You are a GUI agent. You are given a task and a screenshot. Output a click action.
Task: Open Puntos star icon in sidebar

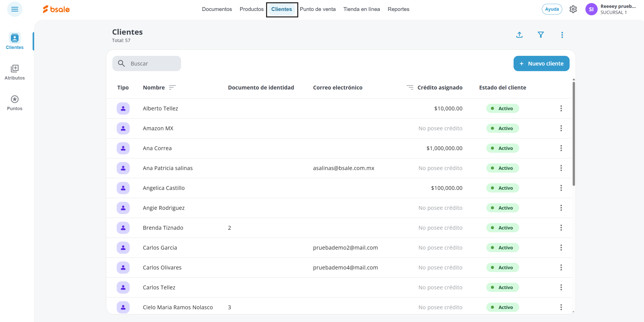coord(15,103)
